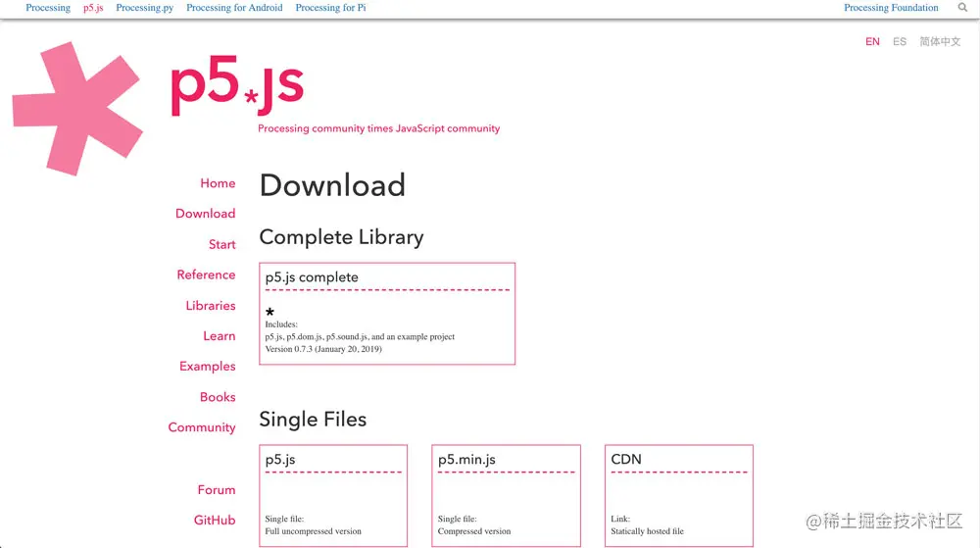980x548 pixels.
Task: Click 'Compressed version' text
Action: pos(473,531)
